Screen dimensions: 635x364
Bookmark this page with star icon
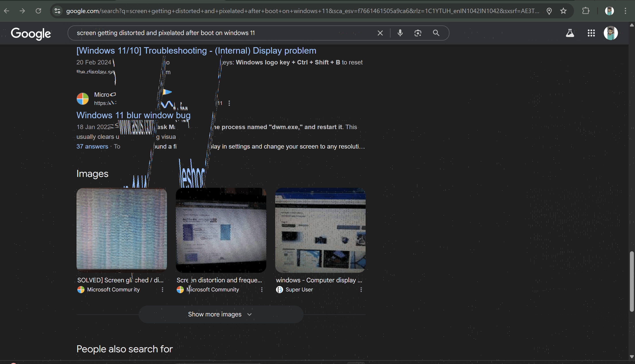coord(563,11)
